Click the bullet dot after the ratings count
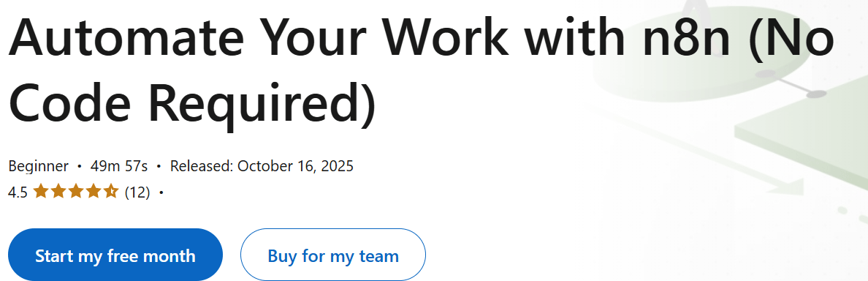 [x=161, y=193]
